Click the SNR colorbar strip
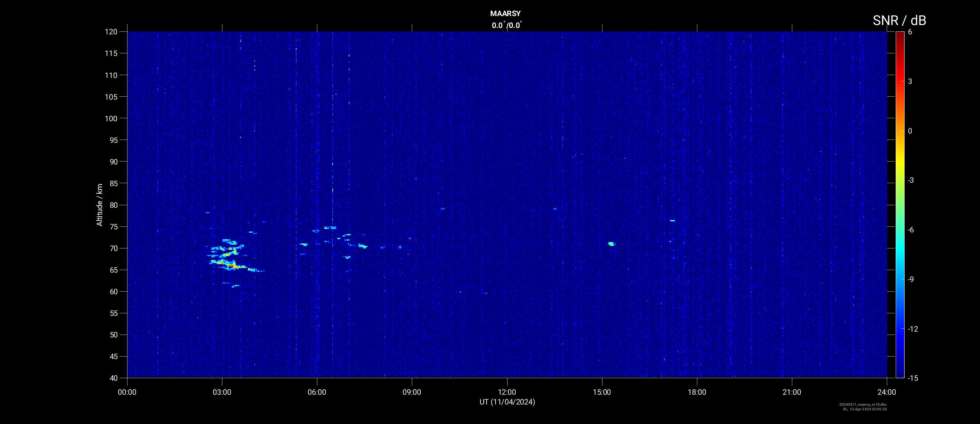 [899, 204]
